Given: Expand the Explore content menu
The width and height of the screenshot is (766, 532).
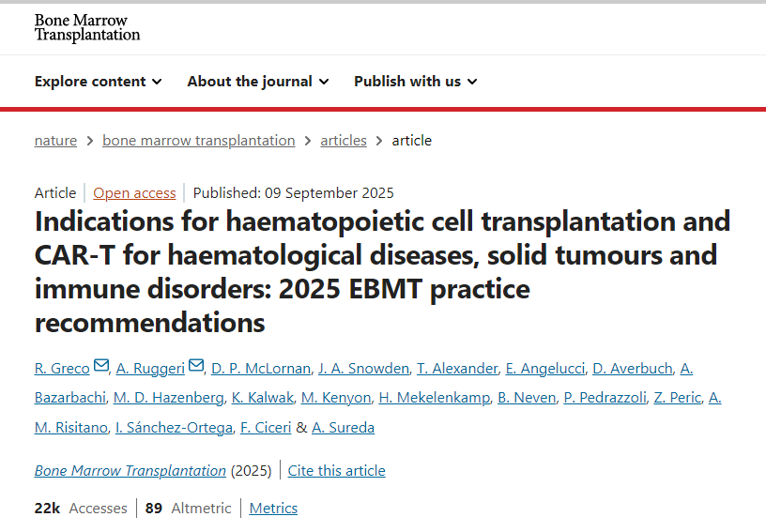Looking at the screenshot, I should (99, 82).
